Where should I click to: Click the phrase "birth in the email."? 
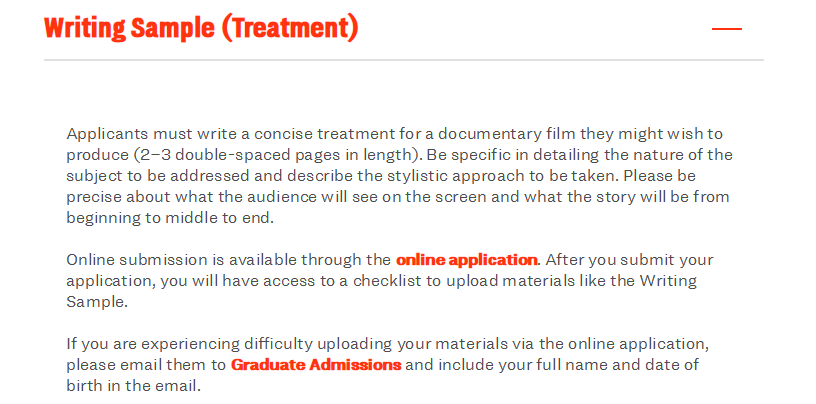click(x=133, y=386)
